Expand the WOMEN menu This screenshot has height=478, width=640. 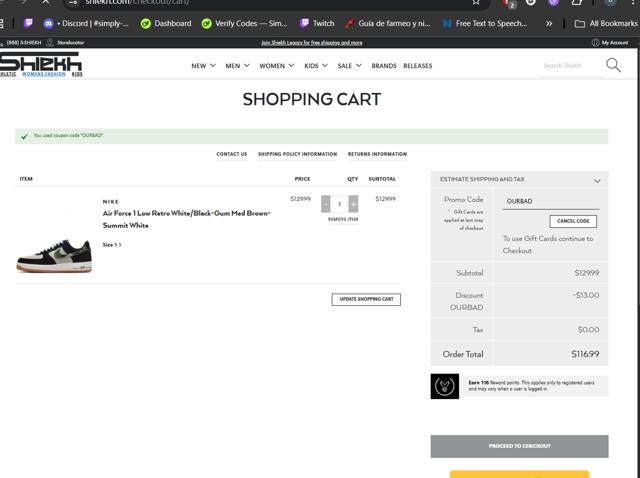click(277, 66)
